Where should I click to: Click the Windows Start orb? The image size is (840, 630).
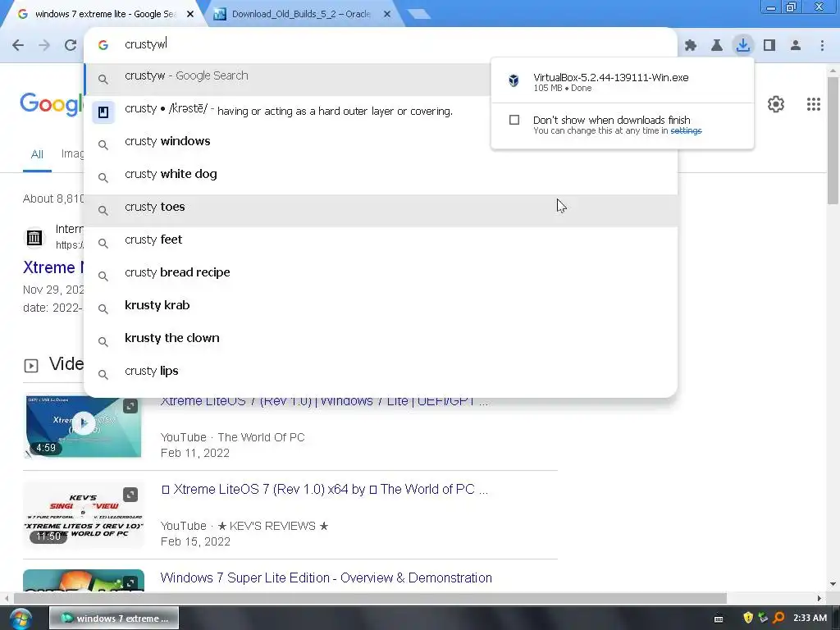coord(21,619)
